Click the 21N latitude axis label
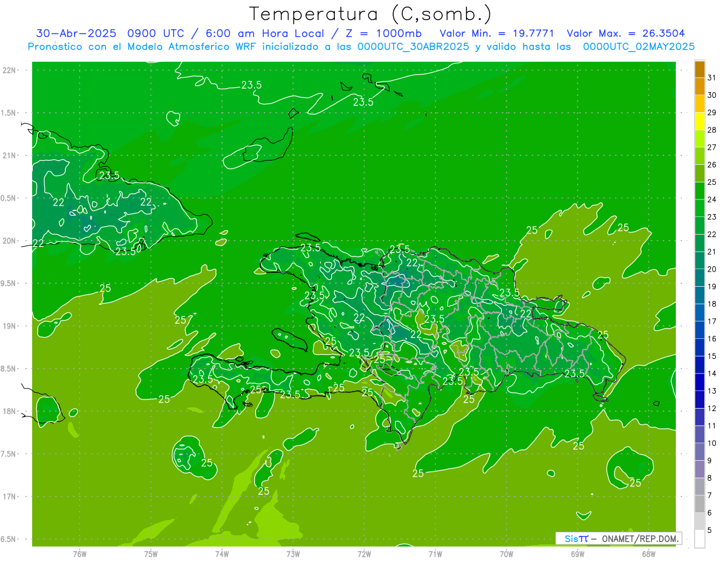 [9, 155]
